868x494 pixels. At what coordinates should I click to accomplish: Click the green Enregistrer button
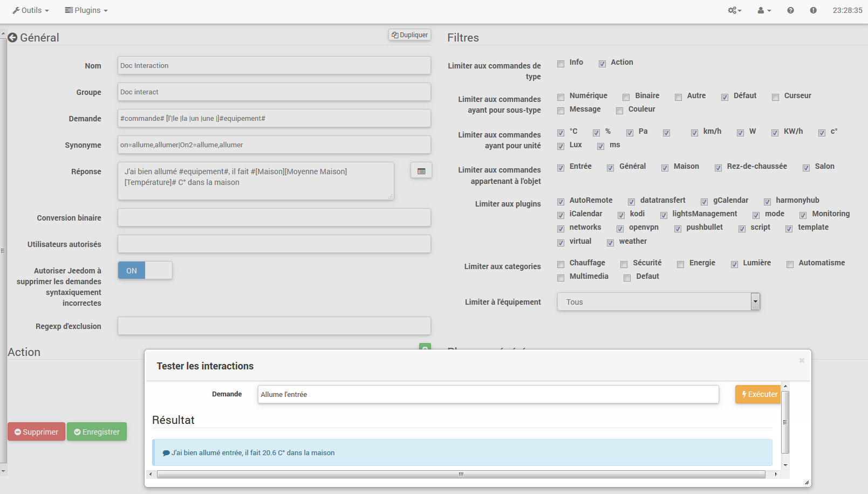pos(97,432)
